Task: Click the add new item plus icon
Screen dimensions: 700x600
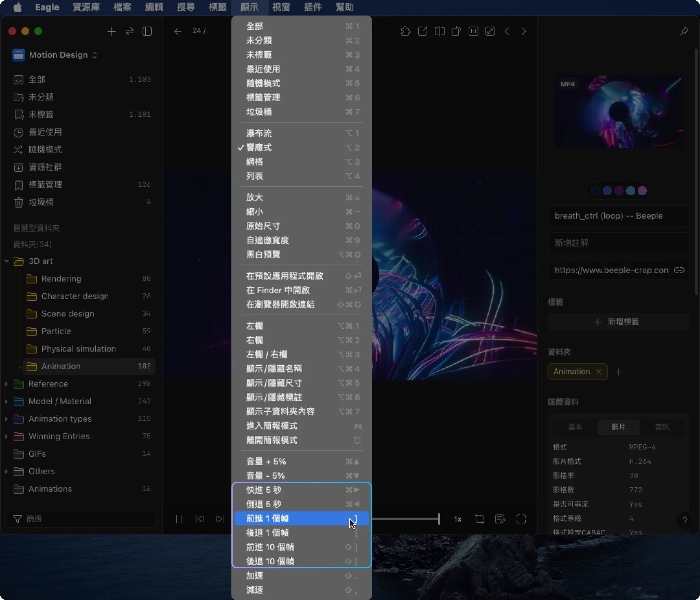Action: [111, 31]
